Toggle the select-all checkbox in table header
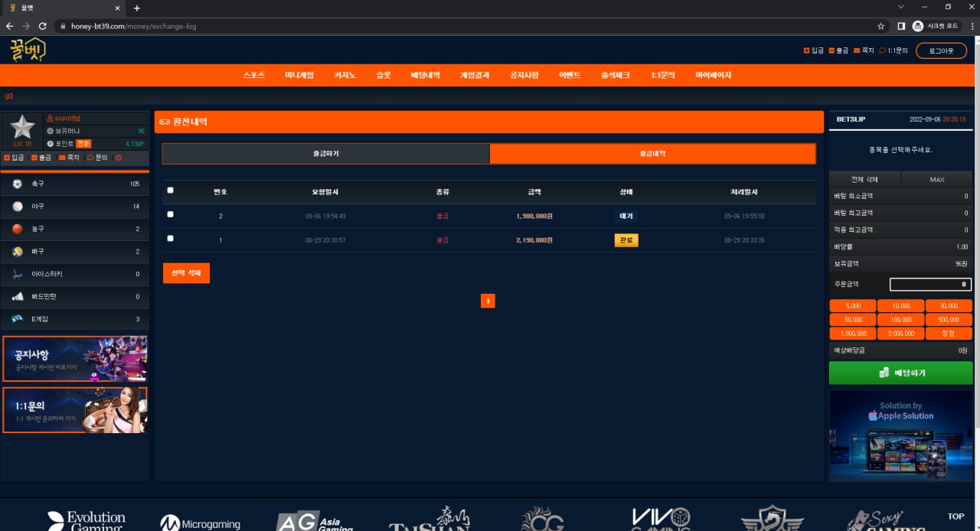Screen dimensions: 980x531 point(170,191)
